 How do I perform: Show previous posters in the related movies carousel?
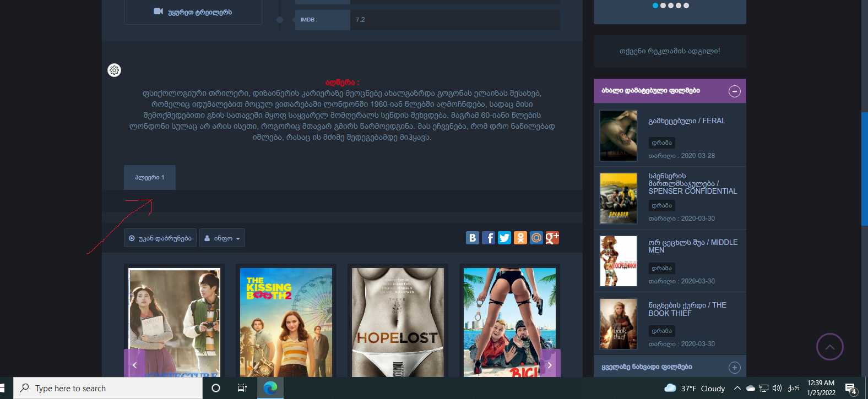tap(134, 364)
